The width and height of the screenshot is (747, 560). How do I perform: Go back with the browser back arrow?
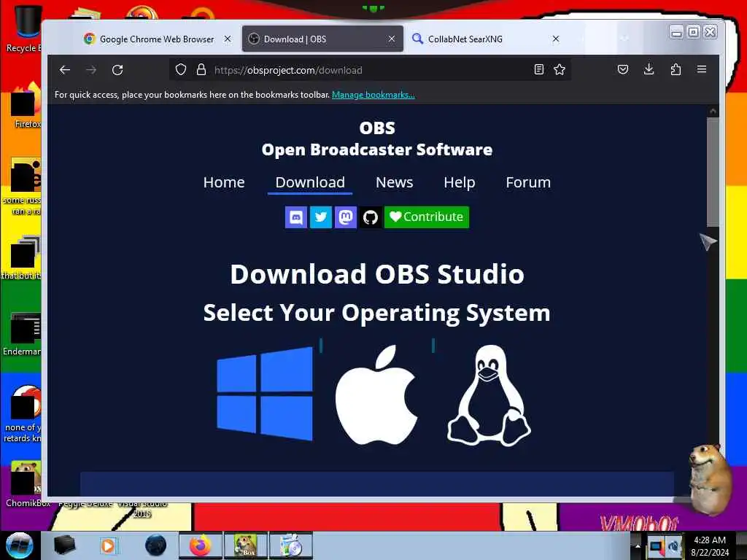[x=65, y=70]
